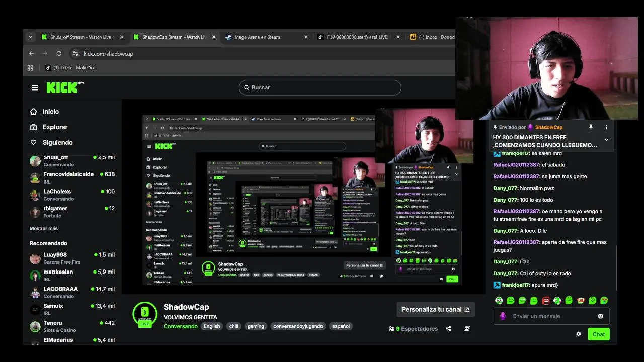
Task: Open the apps grid in bookmarks bar
Action: pyautogui.click(x=30, y=67)
